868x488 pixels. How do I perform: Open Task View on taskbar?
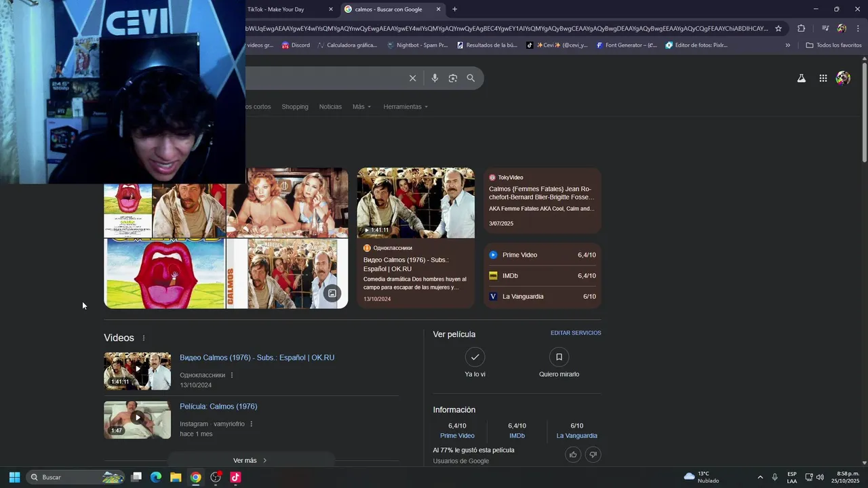[136, 477]
